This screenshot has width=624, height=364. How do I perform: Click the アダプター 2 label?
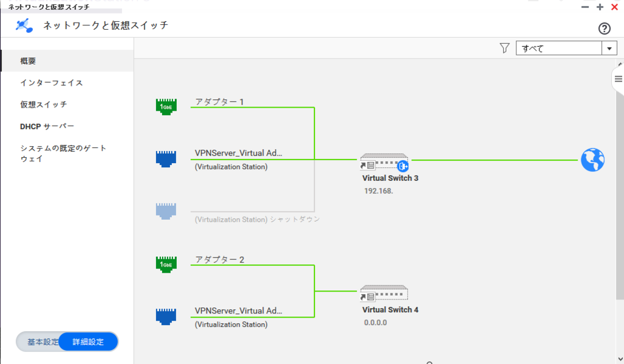click(219, 259)
